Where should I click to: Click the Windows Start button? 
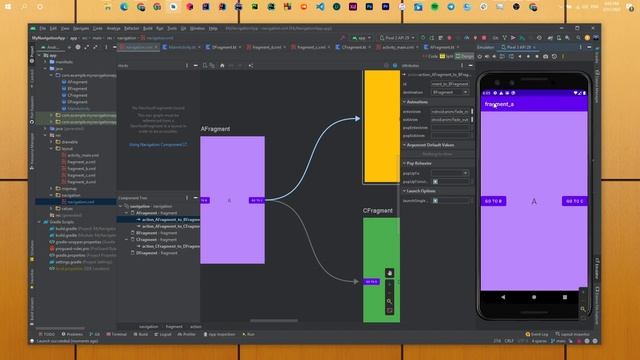(8, 7)
